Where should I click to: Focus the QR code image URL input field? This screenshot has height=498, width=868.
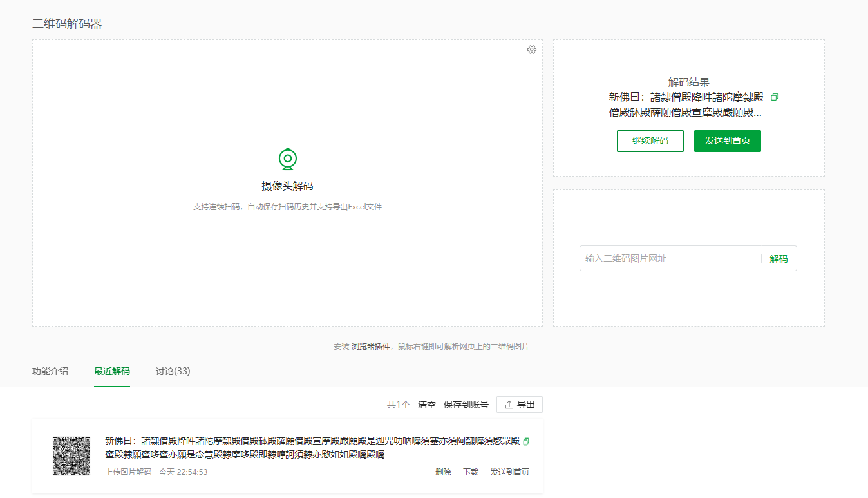click(670, 258)
